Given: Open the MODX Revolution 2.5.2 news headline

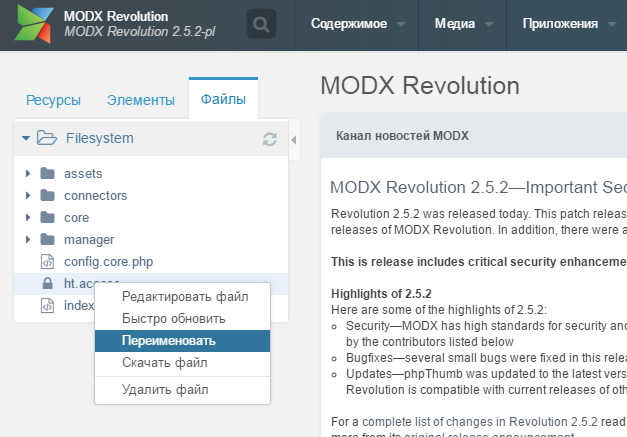Looking at the screenshot, I should coord(478,187).
